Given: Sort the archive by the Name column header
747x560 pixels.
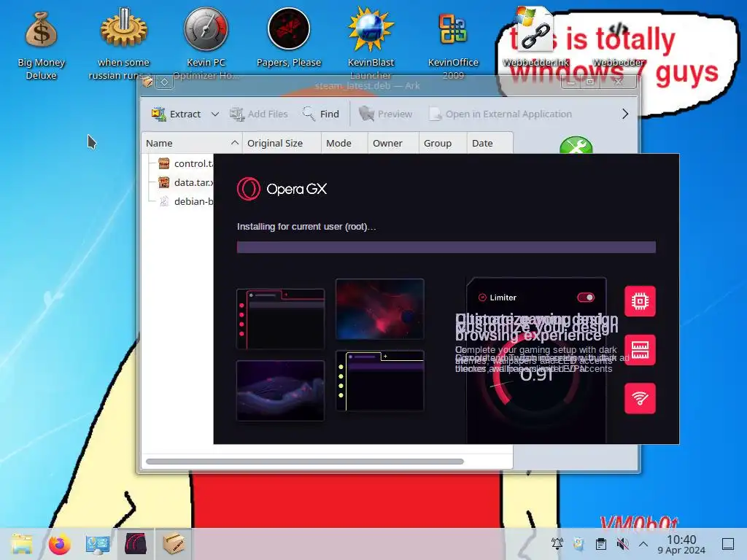Looking at the screenshot, I should pyautogui.click(x=192, y=144).
